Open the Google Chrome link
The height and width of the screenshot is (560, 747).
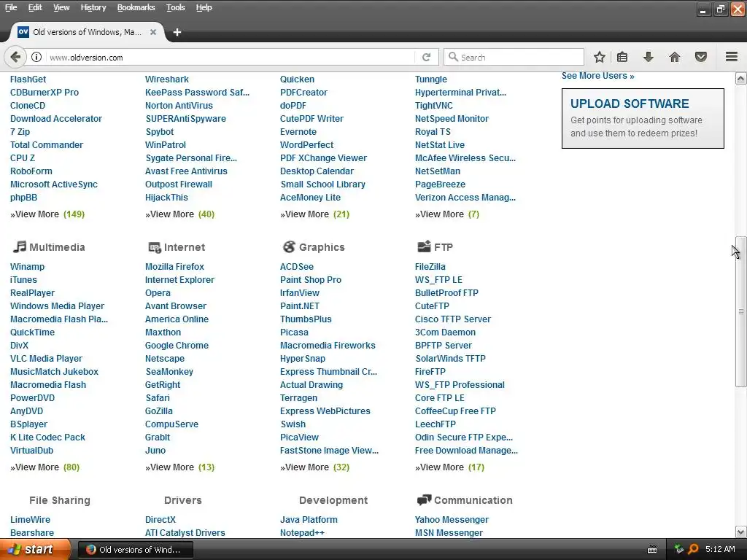click(x=177, y=345)
